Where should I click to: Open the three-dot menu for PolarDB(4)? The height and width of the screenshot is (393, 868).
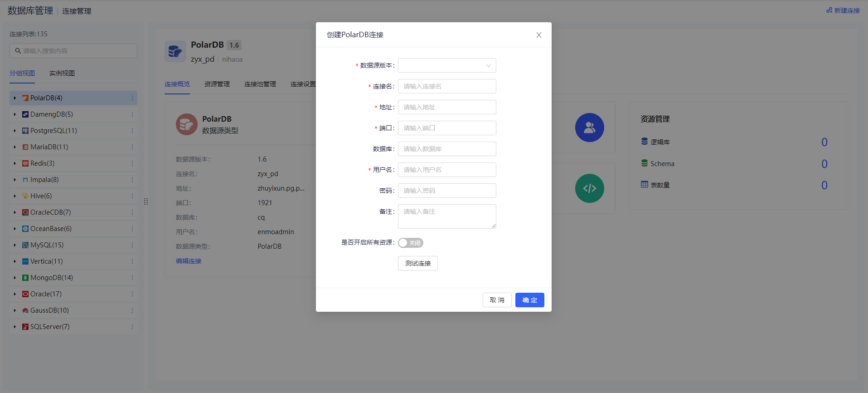[132, 98]
